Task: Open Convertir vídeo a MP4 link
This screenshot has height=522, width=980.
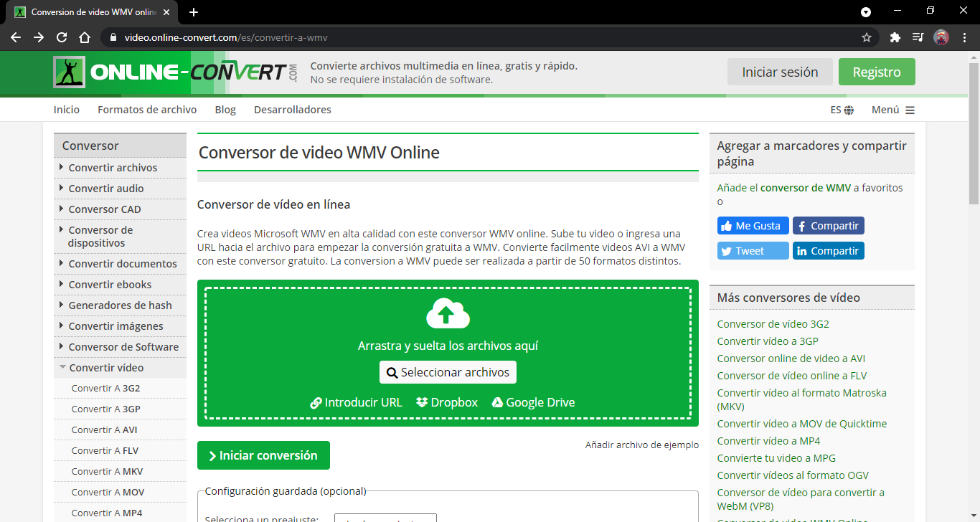Action: pyautogui.click(x=768, y=441)
